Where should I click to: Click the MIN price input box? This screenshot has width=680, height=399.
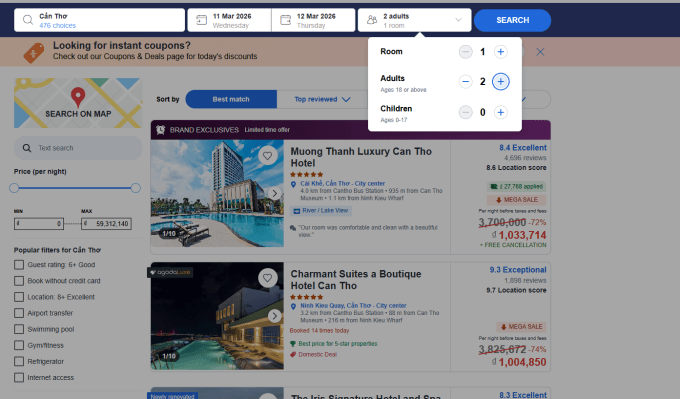click(x=39, y=224)
